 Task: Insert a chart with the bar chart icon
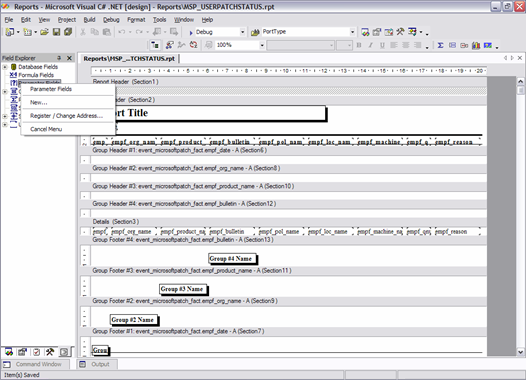[x=476, y=45]
